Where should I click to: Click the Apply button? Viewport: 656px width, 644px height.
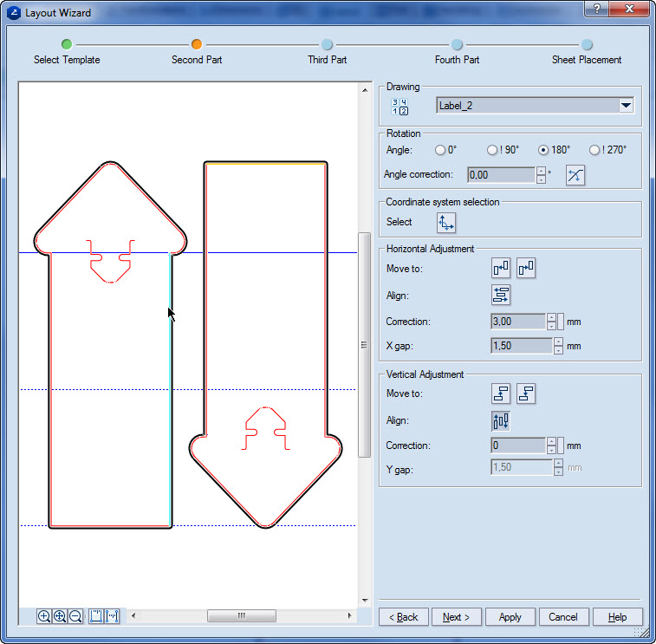(x=510, y=617)
